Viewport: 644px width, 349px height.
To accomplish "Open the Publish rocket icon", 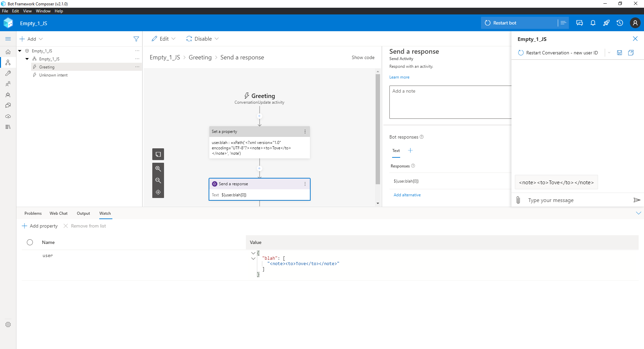I will click(x=606, y=23).
